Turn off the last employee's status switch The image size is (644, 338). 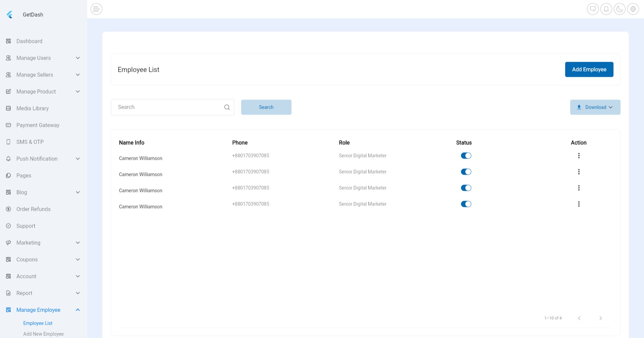point(466,204)
